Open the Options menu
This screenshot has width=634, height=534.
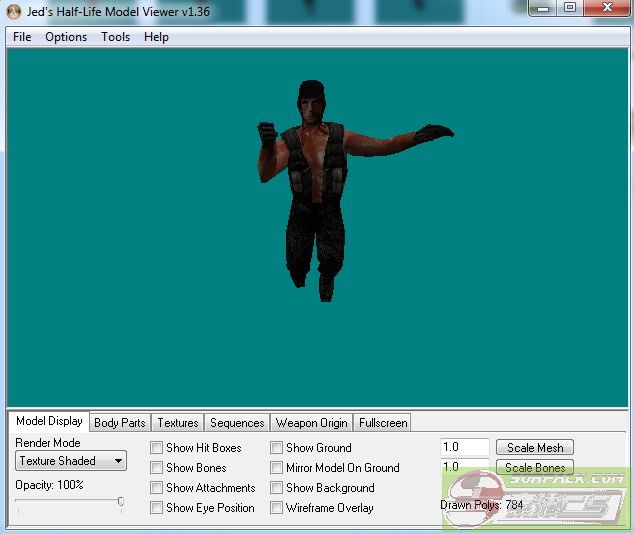66,37
